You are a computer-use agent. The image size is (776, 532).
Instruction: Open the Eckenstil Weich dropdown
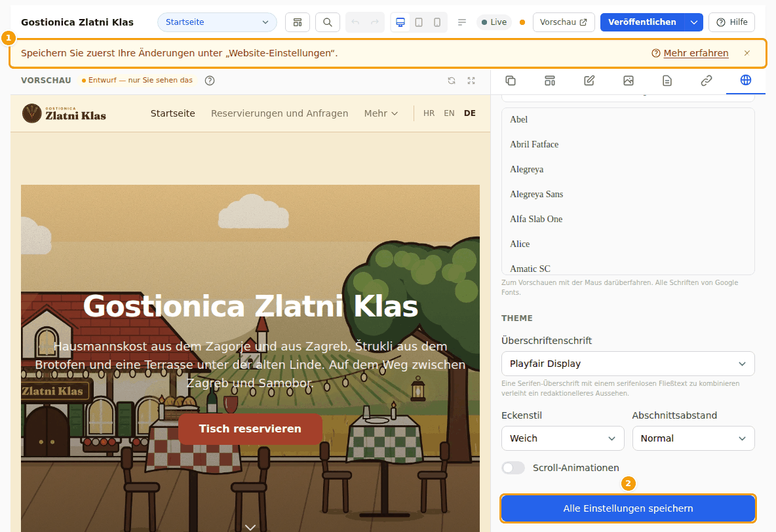(563, 438)
